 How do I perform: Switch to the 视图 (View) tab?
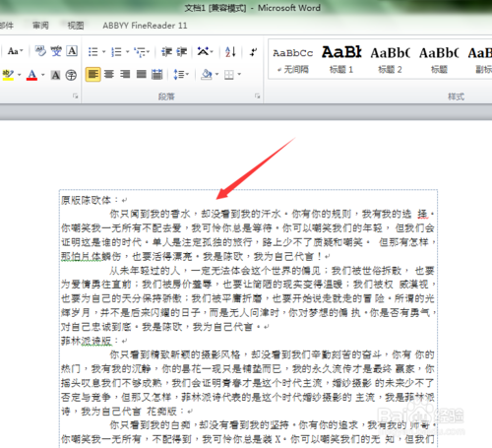coord(76,26)
